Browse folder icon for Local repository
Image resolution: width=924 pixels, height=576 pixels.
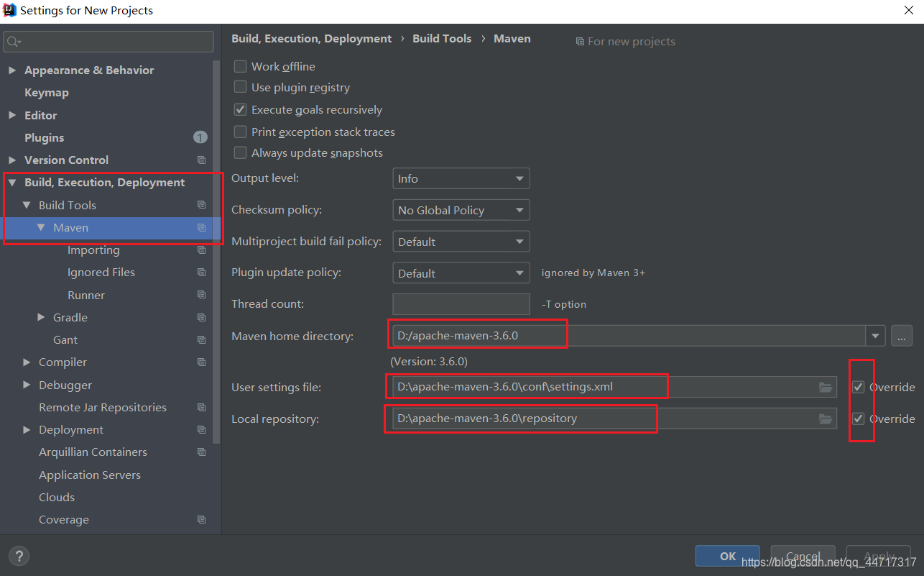pos(826,419)
